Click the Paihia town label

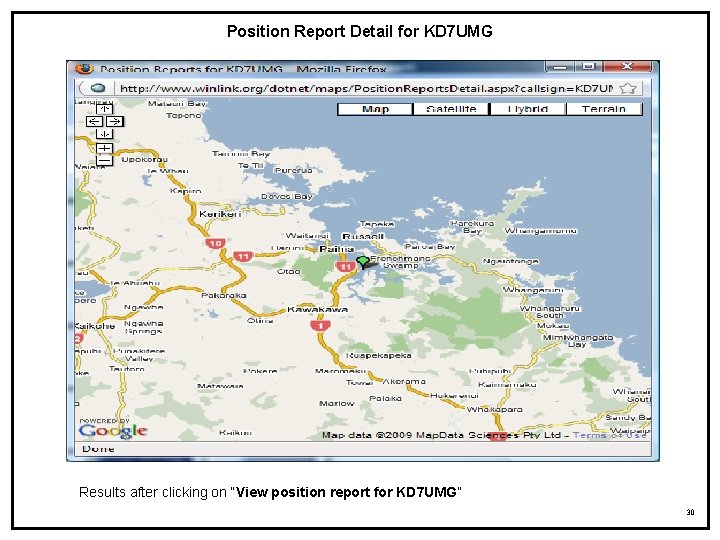(337, 249)
